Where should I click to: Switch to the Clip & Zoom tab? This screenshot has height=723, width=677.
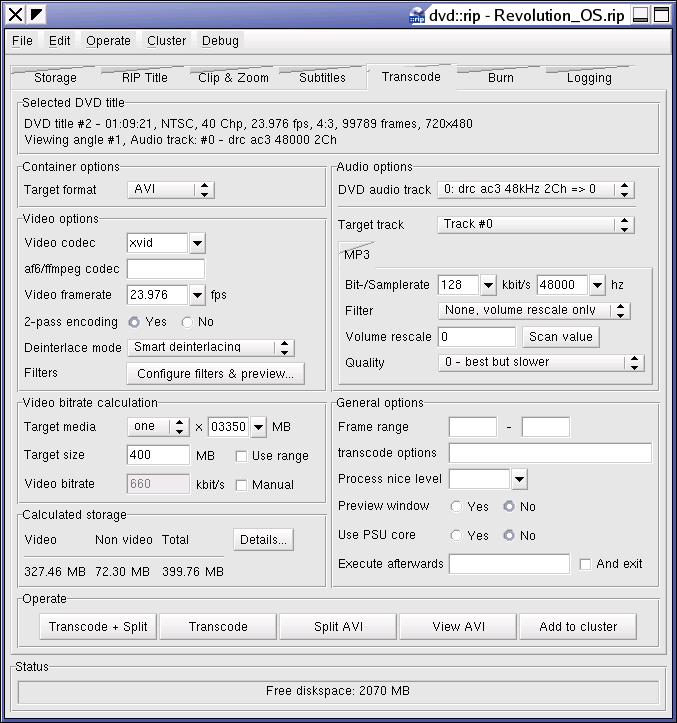pos(233,78)
